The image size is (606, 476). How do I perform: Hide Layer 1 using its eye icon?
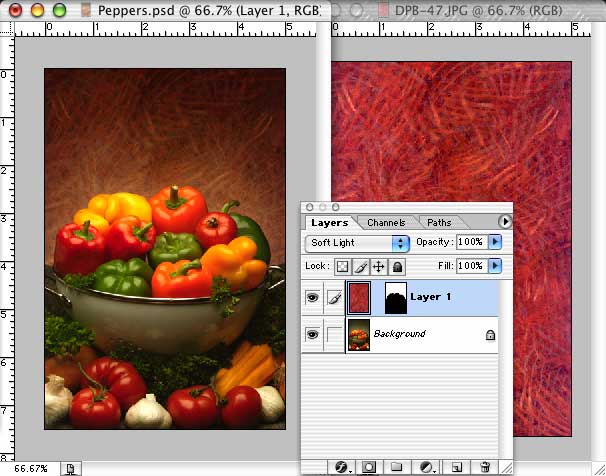pos(312,298)
